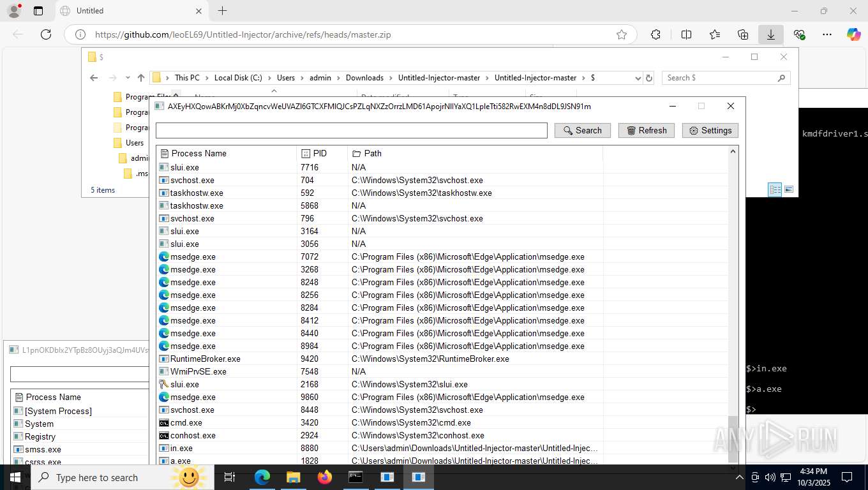Launch Firefox from the taskbar
The height and width of the screenshot is (490, 868).
324,477
